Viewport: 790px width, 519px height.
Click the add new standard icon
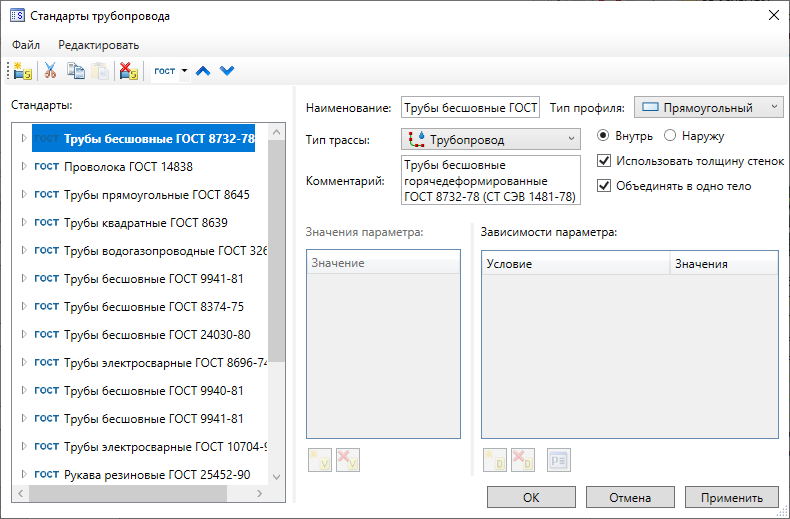(23, 71)
